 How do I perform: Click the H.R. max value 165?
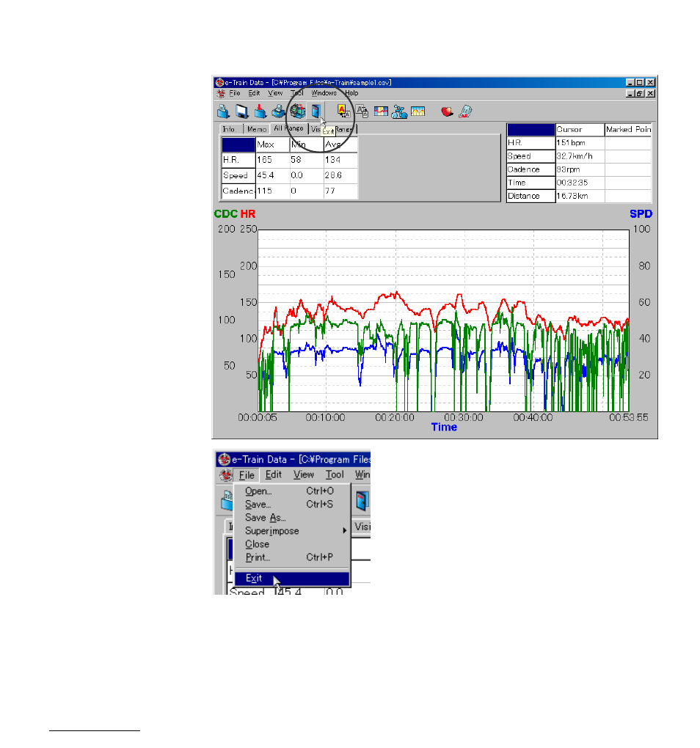[264, 160]
